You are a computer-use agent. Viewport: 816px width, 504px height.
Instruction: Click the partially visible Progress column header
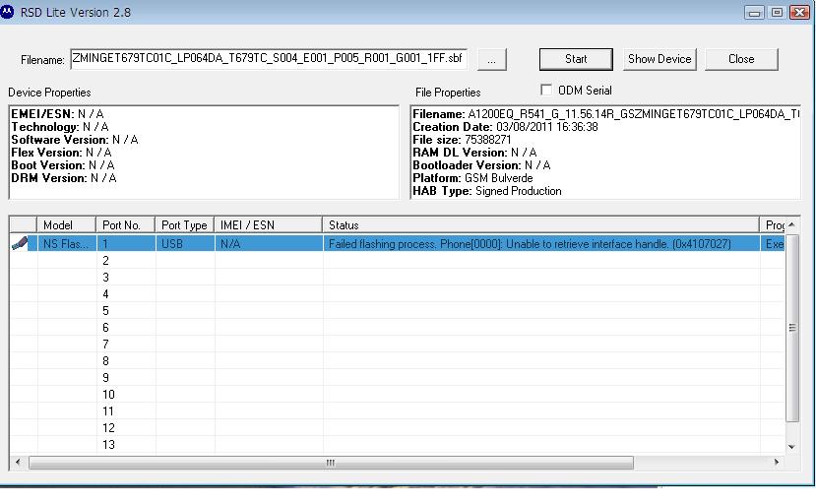coord(774,224)
